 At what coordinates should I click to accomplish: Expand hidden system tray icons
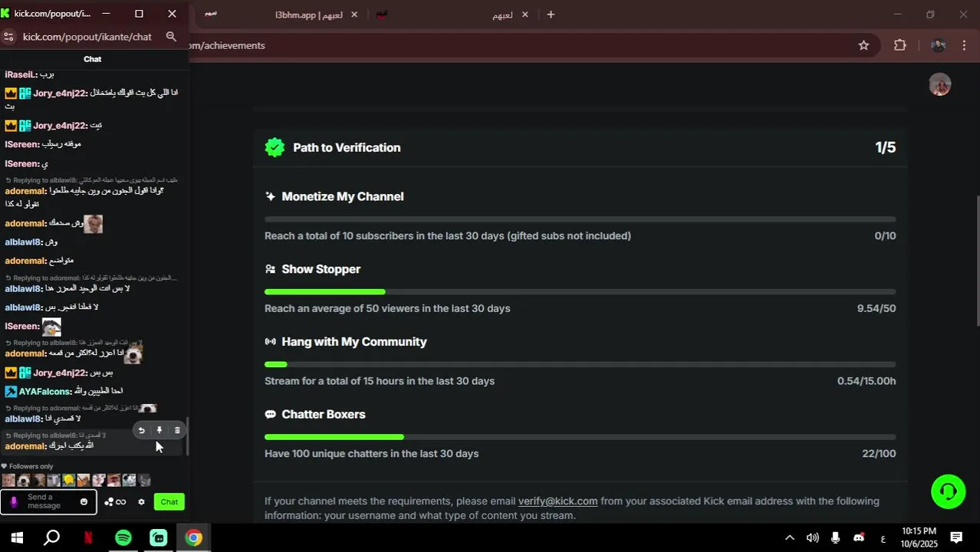coord(790,537)
